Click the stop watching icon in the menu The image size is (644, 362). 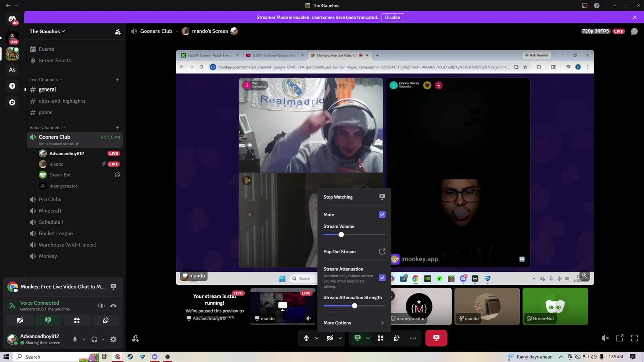382,197
